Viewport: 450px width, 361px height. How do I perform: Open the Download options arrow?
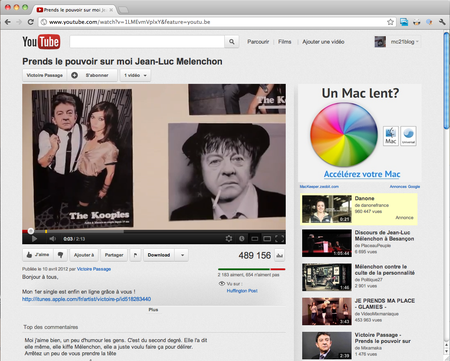click(x=182, y=255)
